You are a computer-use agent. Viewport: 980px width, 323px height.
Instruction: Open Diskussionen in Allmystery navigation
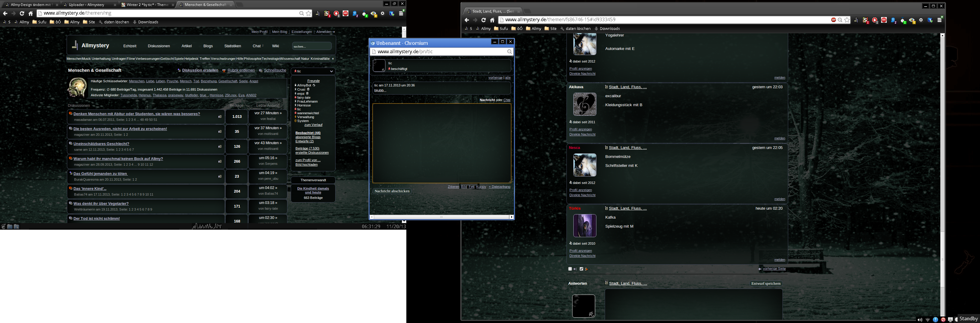point(159,46)
